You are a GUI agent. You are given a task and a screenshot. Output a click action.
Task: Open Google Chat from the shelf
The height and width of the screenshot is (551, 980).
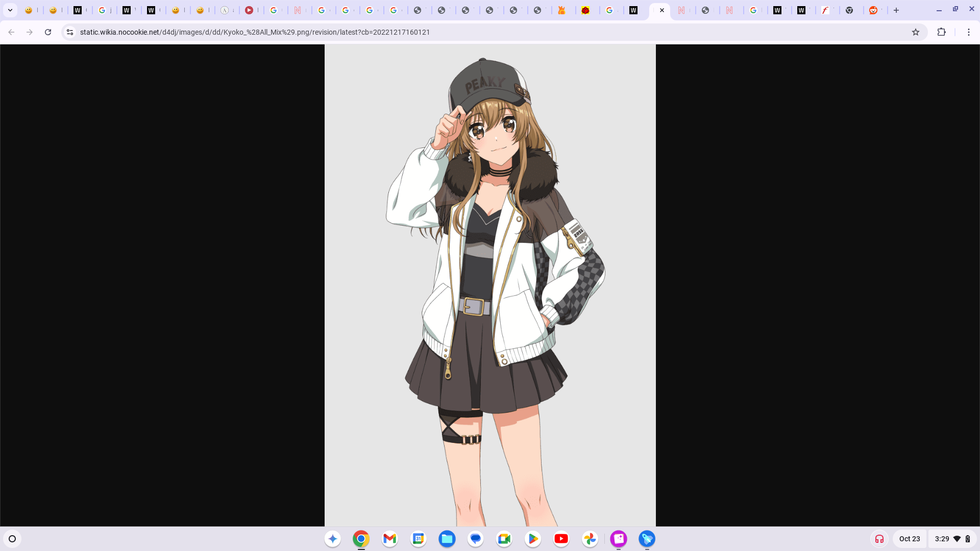coord(476,539)
